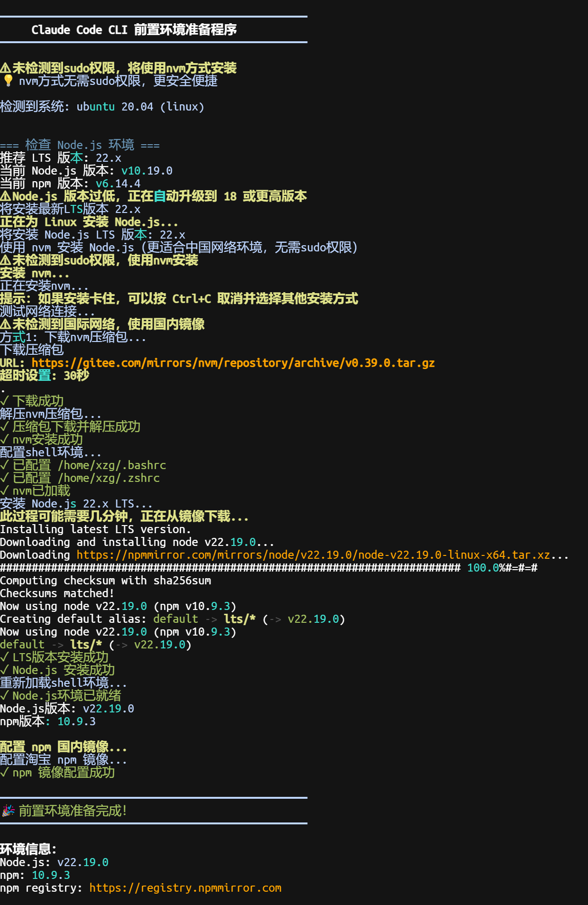Image resolution: width=588 pixels, height=905 pixels.
Task: Click the line 配置淘宝 npm 镜像...
Action: point(64,760)
